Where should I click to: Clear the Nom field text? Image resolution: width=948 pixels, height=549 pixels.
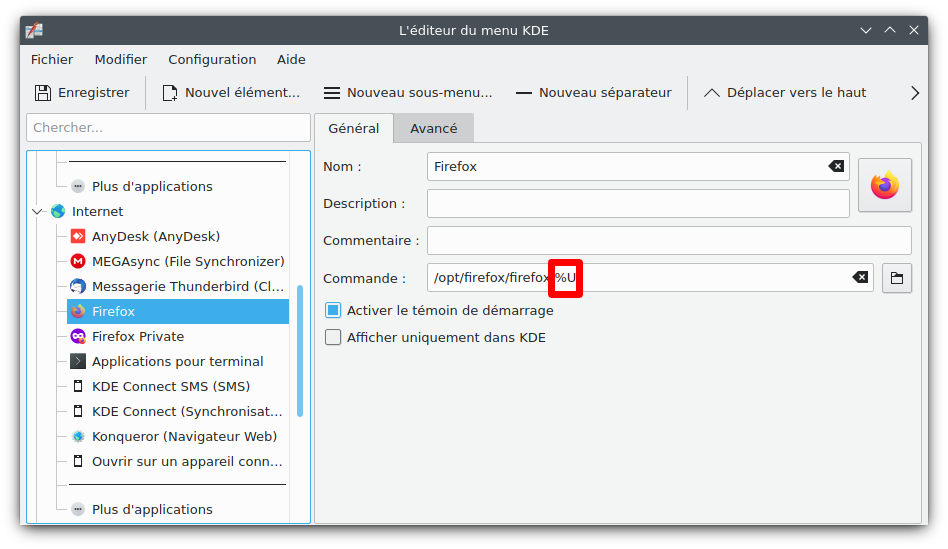836,166
